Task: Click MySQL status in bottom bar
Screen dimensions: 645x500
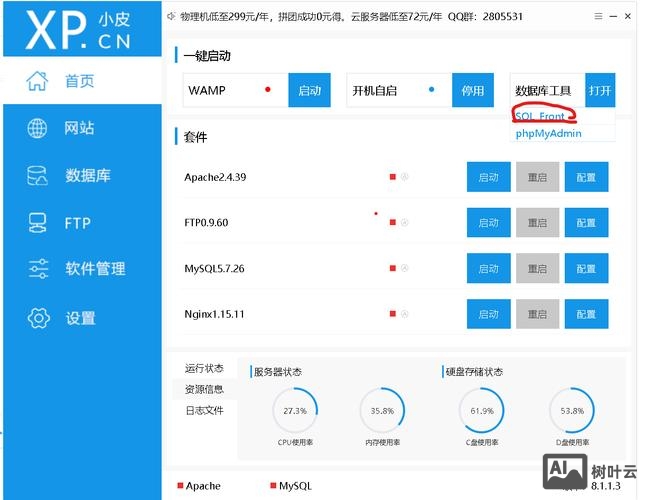Action: coord(291,486)
